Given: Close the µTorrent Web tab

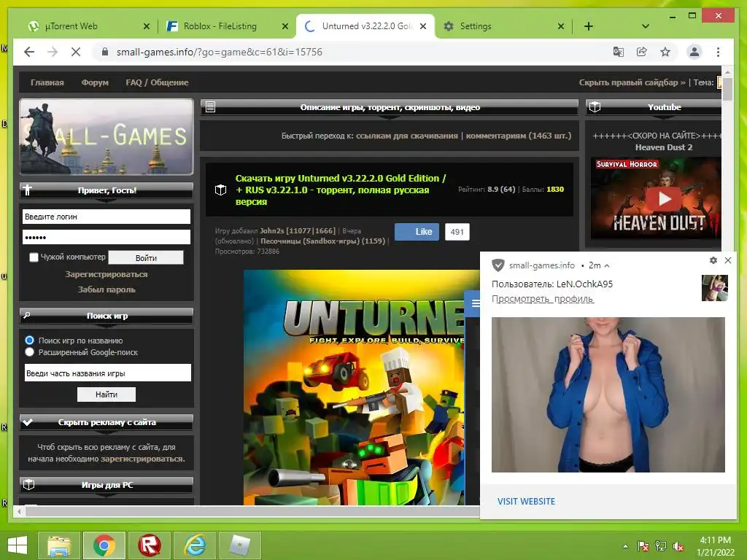Looking at the screenshot, I should [x=146, y=26].
